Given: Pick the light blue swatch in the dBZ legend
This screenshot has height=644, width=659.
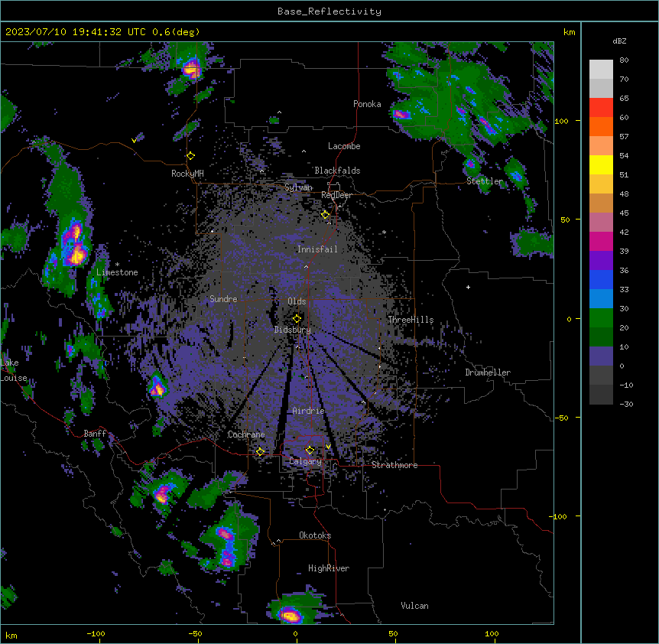Looking at the screenshot, I should [x=601, y=299].
